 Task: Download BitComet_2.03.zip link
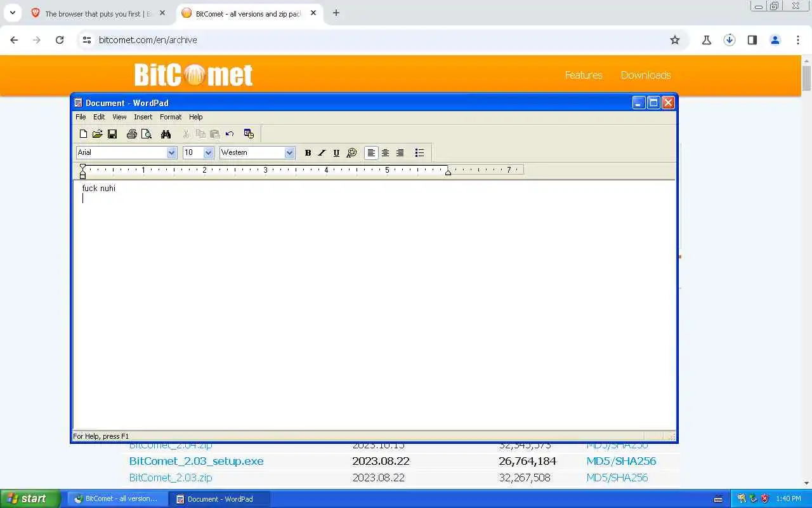point(171,478)
